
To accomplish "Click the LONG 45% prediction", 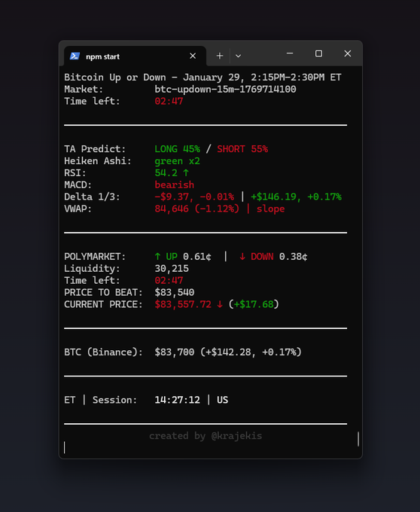I will pos(177,149).
